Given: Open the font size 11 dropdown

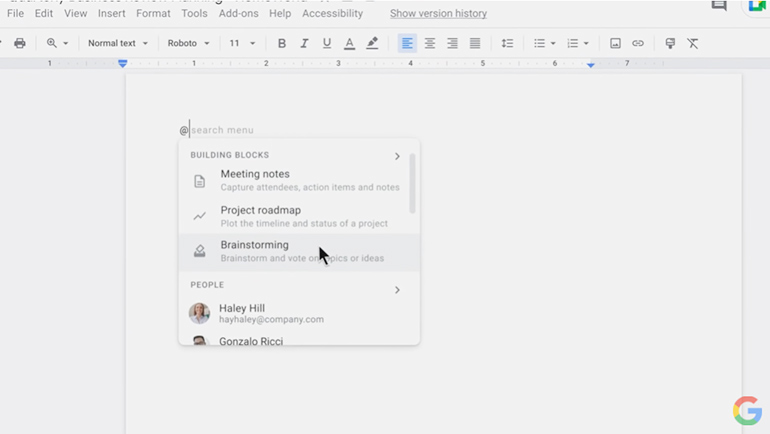Looking at the screenshot, I should pyautogui.click(x=242, y=43).
